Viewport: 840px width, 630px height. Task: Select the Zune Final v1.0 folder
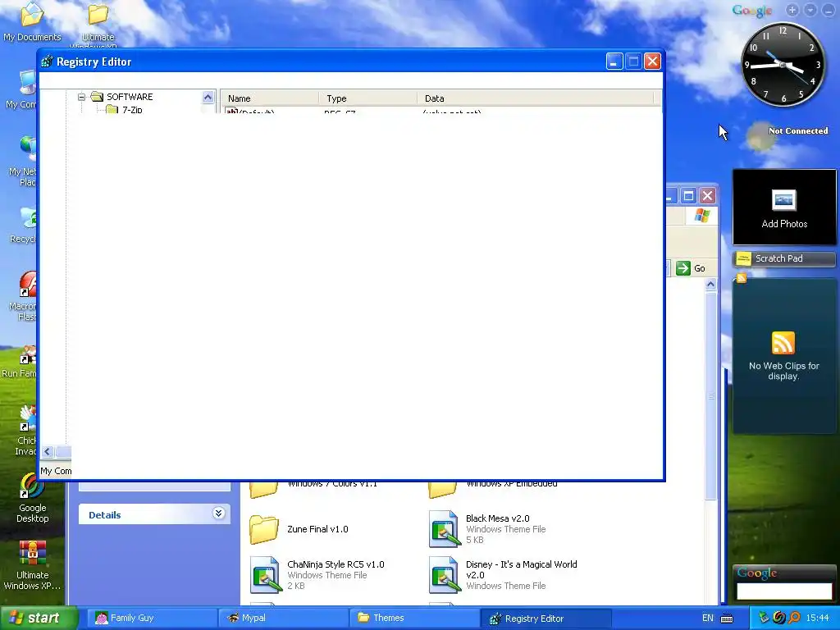point(299,529)
